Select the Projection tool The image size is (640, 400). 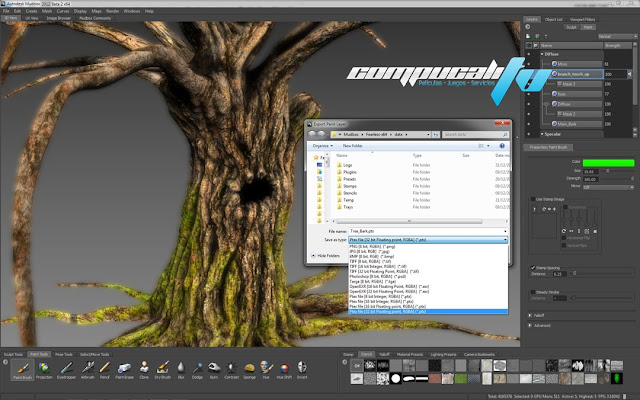click(44, 370)
